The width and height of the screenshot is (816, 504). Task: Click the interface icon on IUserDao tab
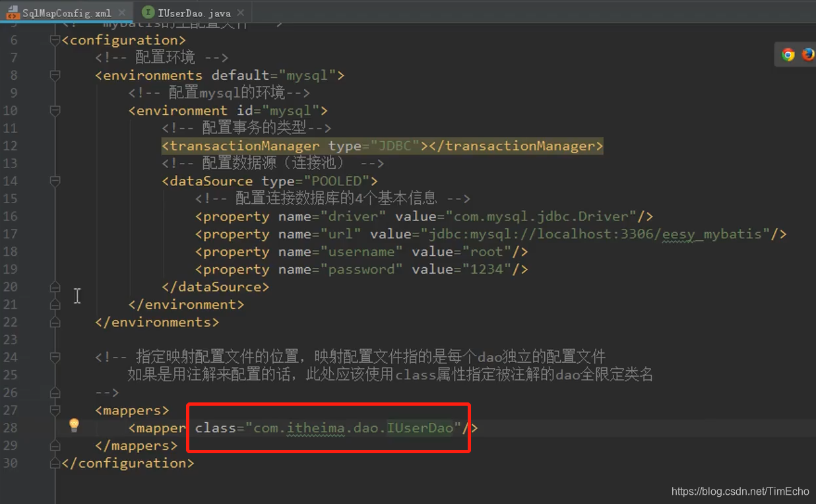(148, 13)
